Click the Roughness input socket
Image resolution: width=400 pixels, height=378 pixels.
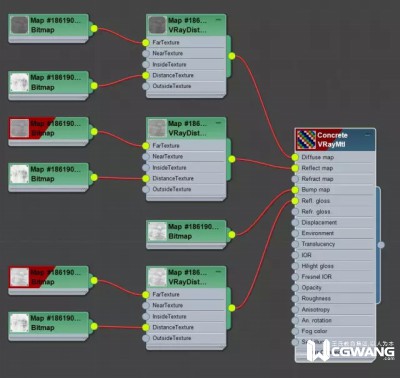point(295,299)
